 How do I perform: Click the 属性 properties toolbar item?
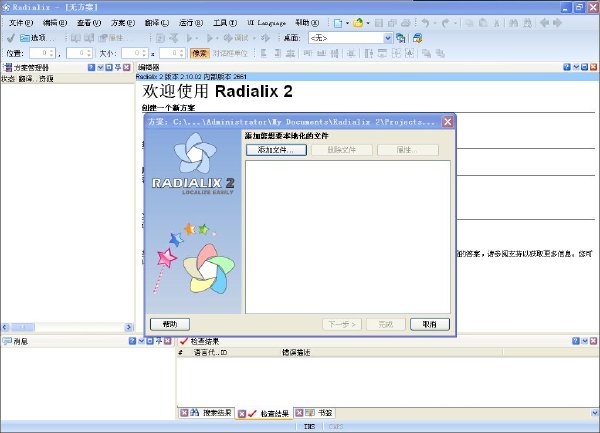pos(111,38)
